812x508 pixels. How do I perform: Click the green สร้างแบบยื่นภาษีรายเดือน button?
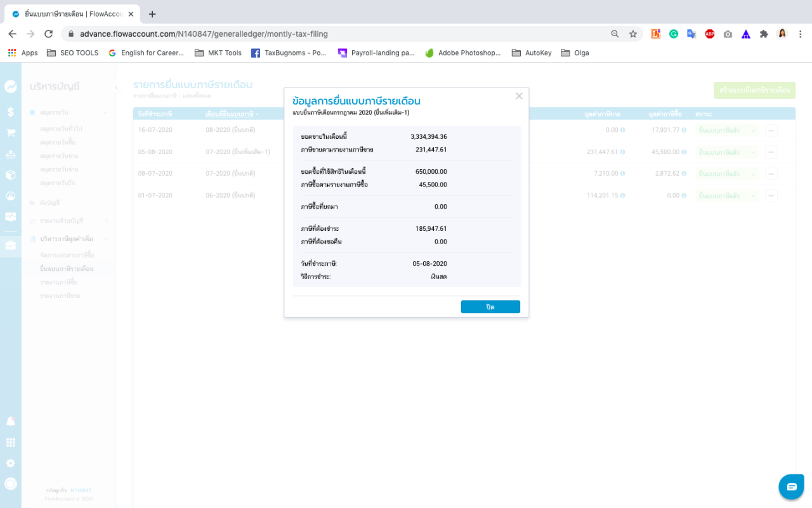pos(754,90)
